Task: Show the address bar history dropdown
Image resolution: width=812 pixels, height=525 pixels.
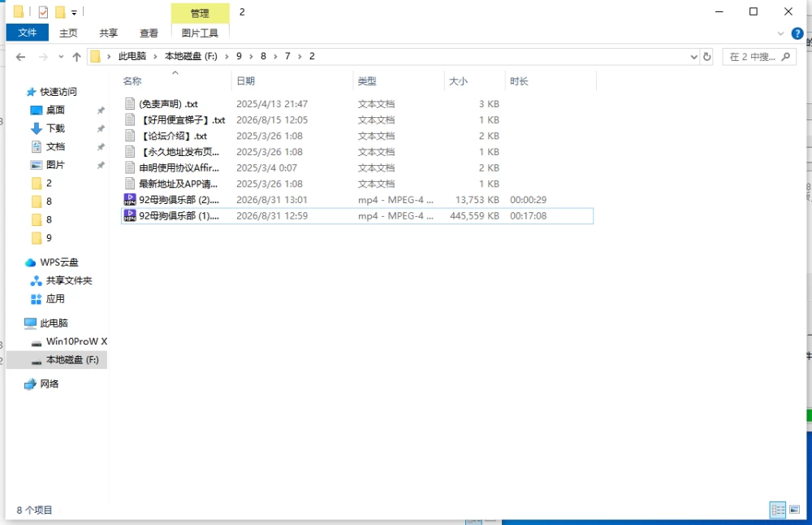Action: [694, 57]
